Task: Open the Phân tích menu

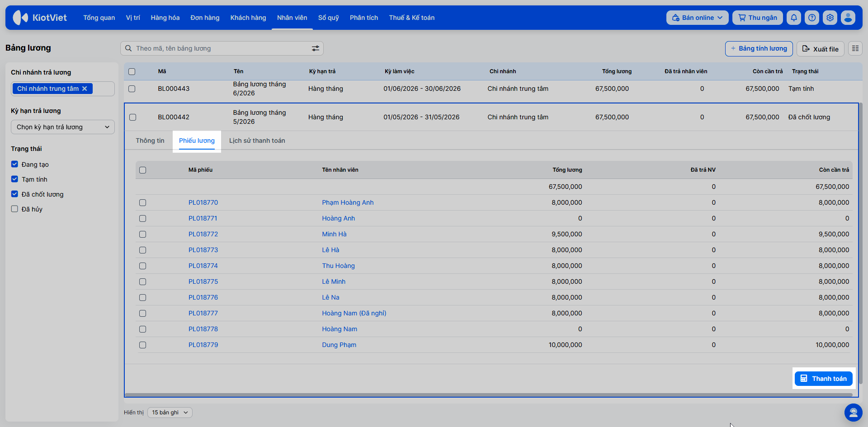Action: coord(364,18)
